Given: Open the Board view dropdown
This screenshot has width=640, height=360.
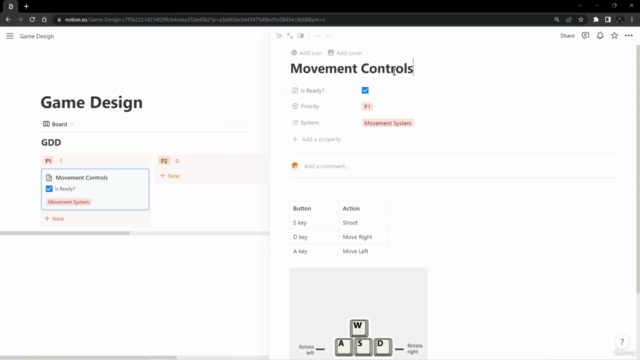Looking at the screenshot, I should [58, 124].
